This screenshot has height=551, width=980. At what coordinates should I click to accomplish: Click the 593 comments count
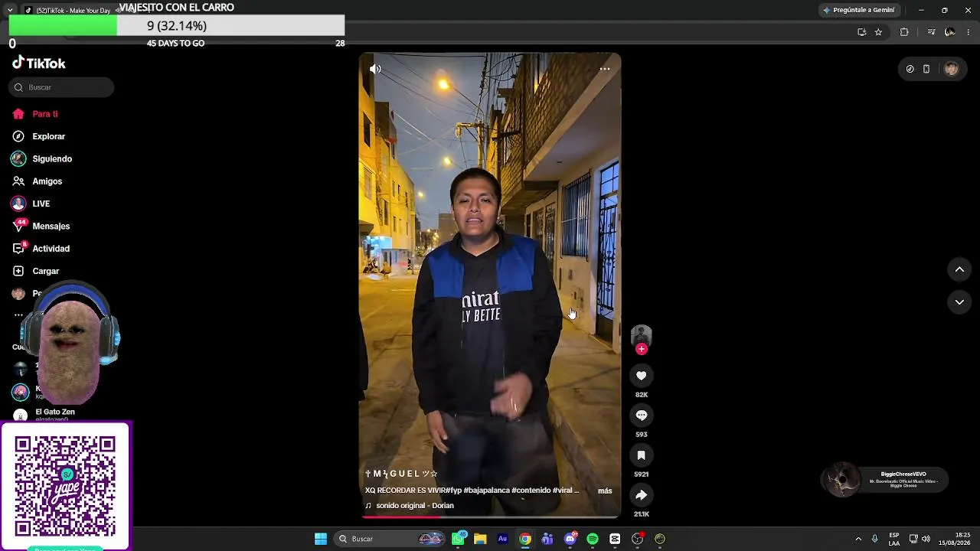click(x=642, y=435)
